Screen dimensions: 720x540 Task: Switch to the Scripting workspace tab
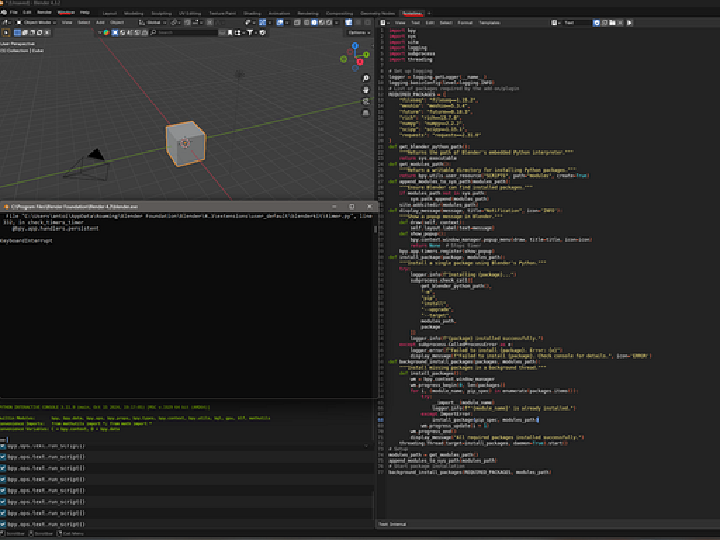tap(413, 13)
